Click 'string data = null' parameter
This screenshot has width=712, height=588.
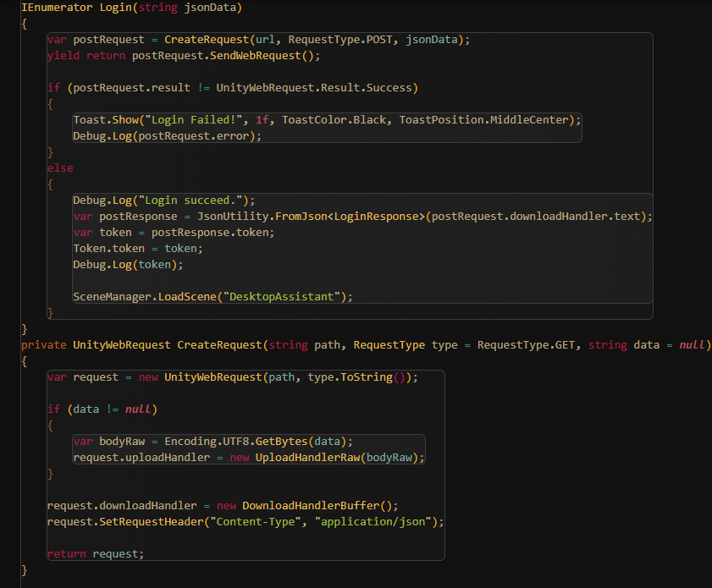point(646,345)
